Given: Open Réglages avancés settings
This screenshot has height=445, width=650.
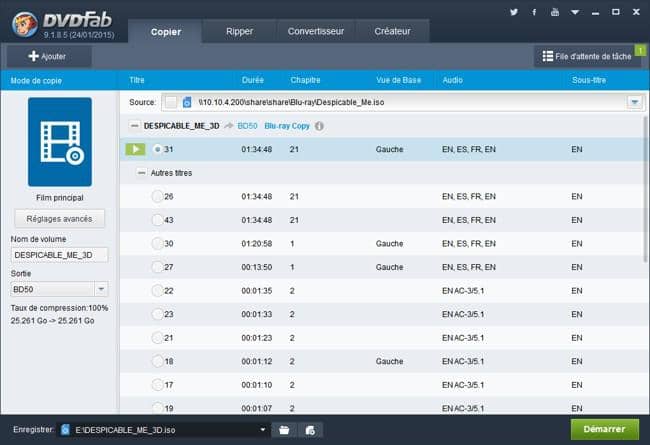Looking at the screenshot, I should coord(59,219).
